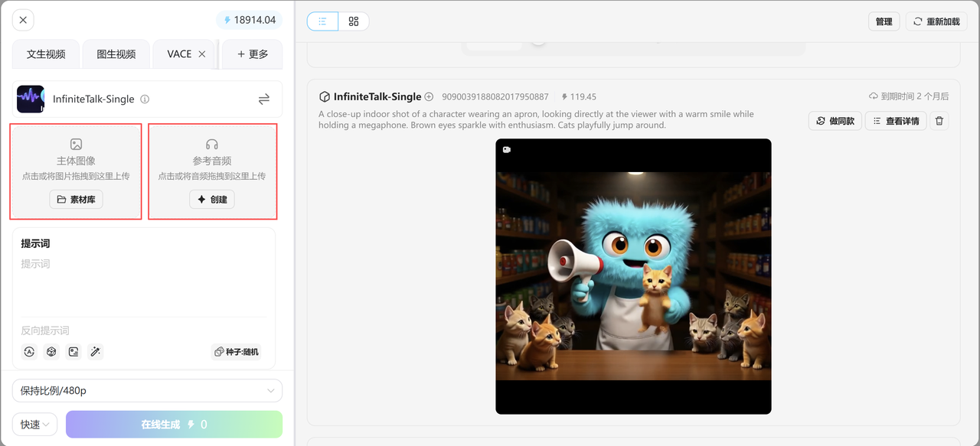Click the plus icon next to result title

(x=429, y=97)
